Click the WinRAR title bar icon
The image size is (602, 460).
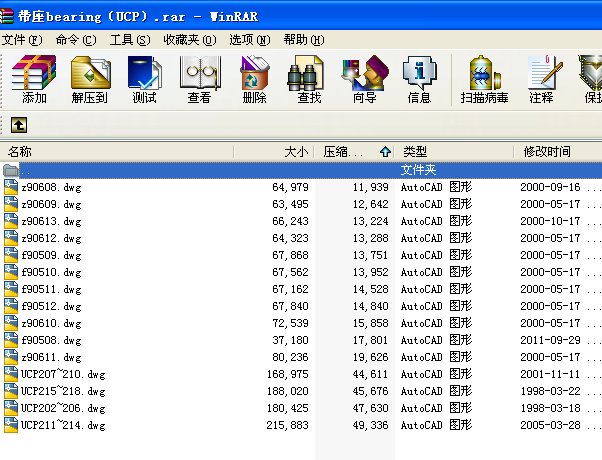[x=7, y=16]
